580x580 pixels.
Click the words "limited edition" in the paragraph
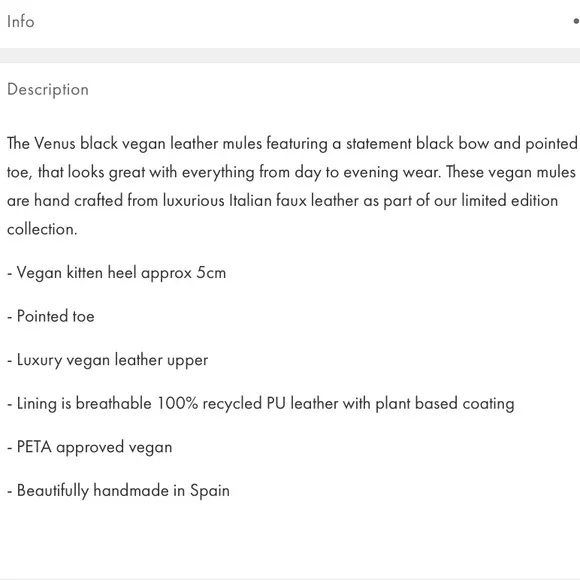[x=510, y=201]
